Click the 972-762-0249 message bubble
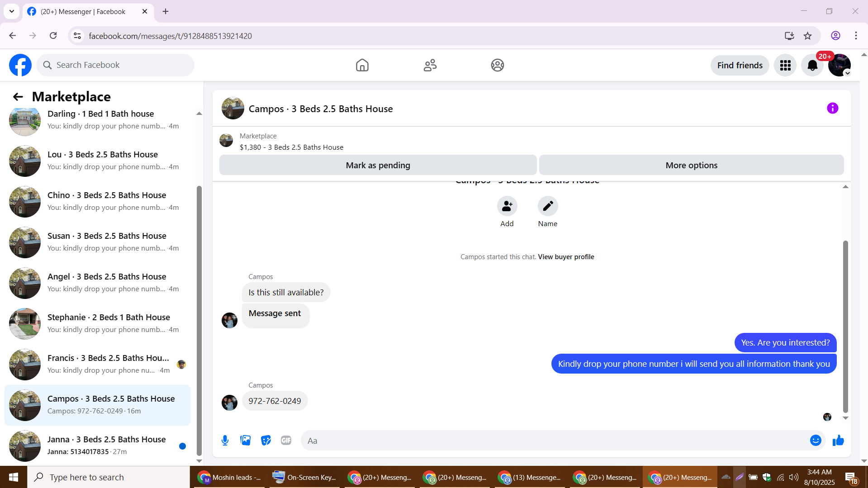Viewport: 868px width, 488px height. click(275, 401)
